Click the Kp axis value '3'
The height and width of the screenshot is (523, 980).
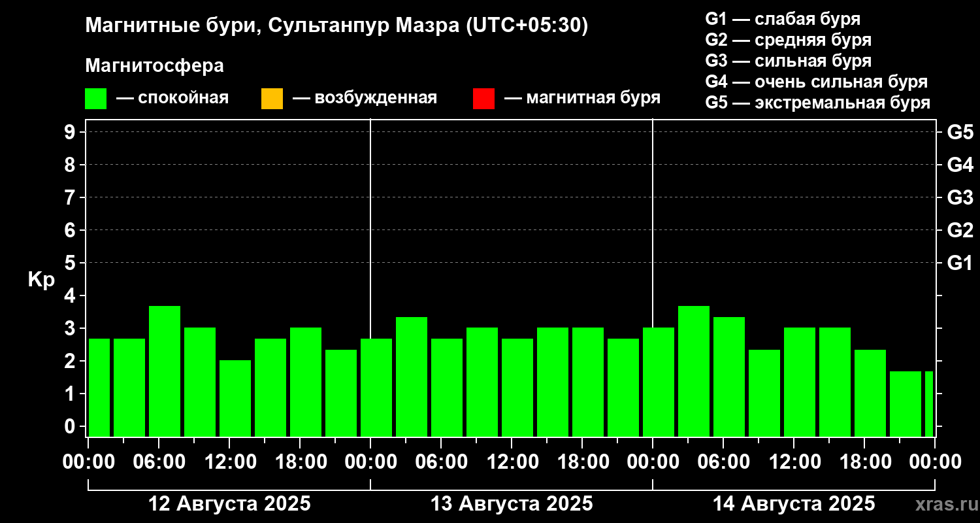point(71,328)
